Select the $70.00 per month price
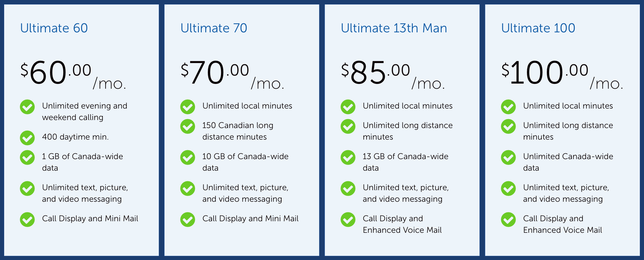 point(233,74)
